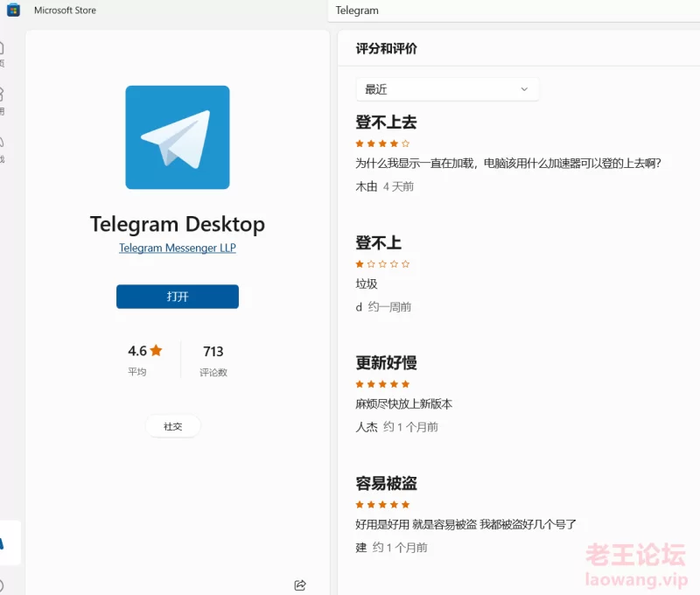The width and height of the screenshot is (700, 595).
Task: Click the 713 review count
Action: pos(213,352)
